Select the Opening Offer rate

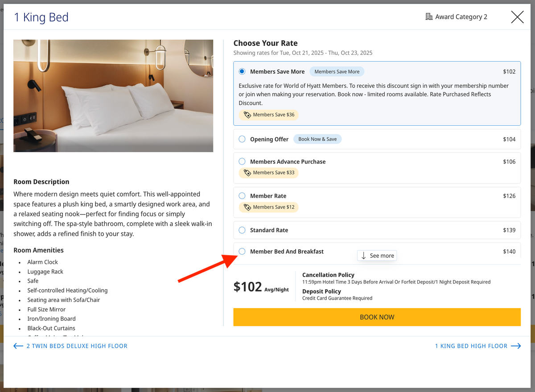(x=242, y=139)
